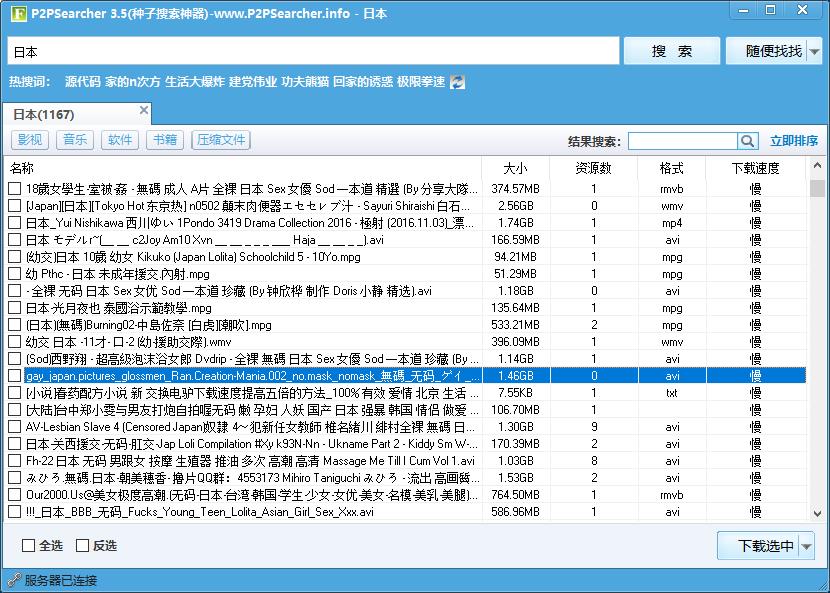Select hot search term 回家的诱惑
Screen dimensions: 830x593
coord(363,82)
